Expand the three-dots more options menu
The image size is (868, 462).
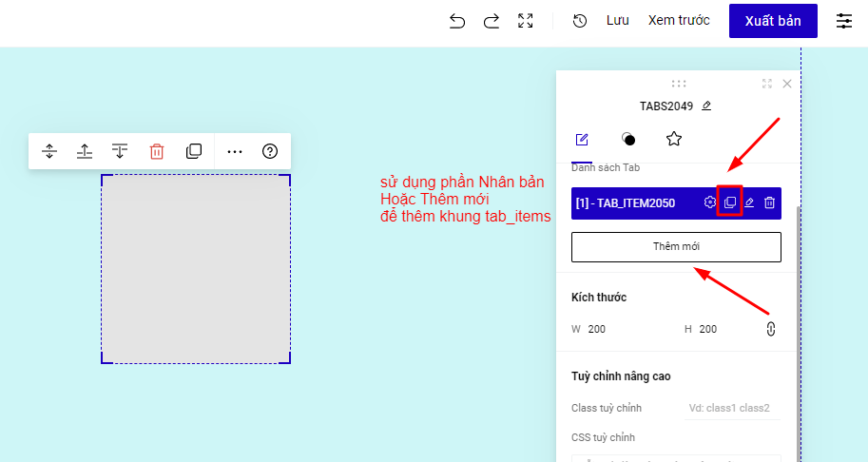click(235, 151)
